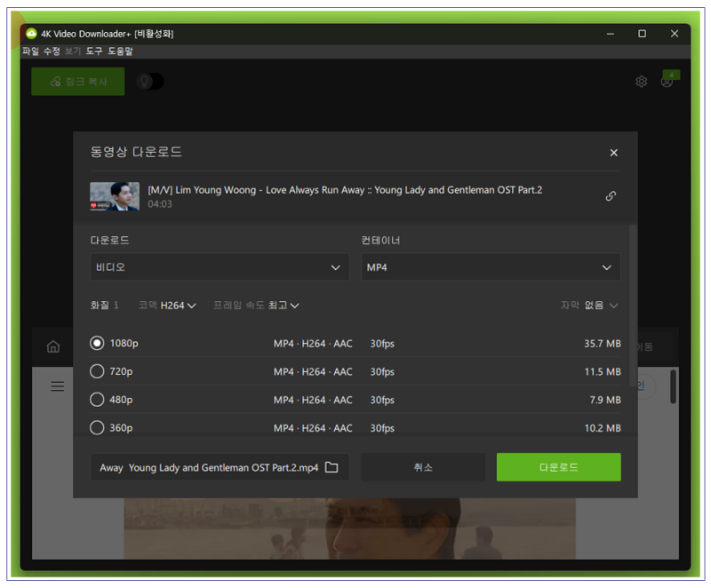Select the 720p quality option
711x588 pixels.
97,371
